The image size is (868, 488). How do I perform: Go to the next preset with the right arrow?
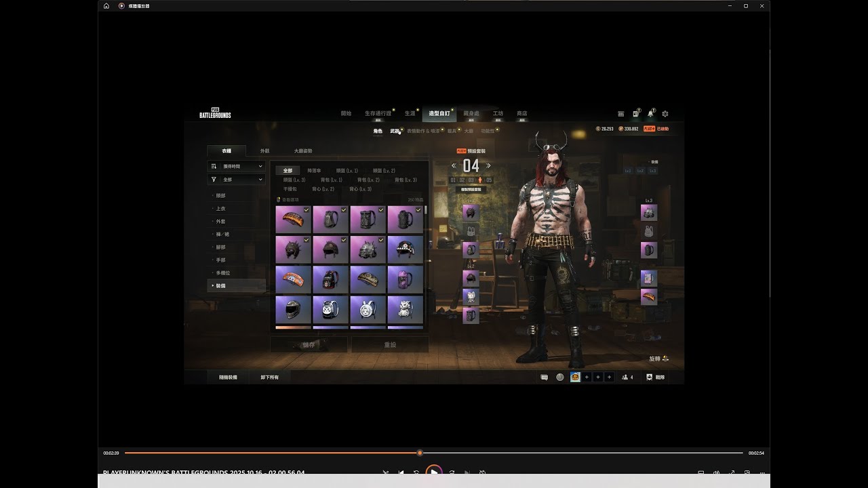[x=488, y=166]
